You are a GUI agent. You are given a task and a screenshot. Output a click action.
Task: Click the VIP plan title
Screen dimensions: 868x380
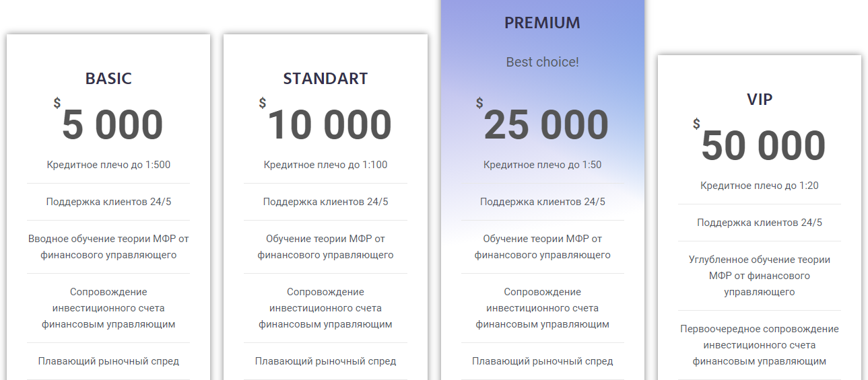(760, 100)
